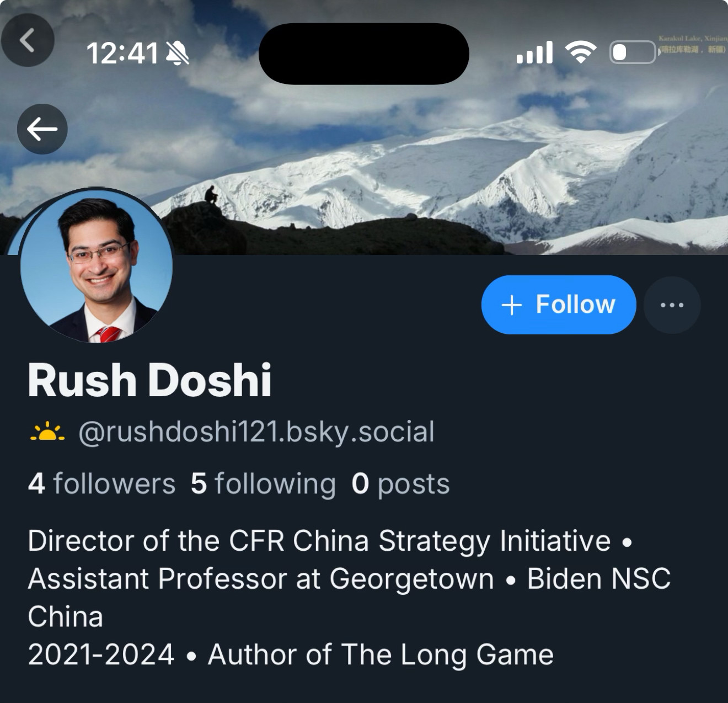
Task: Tap the cellular signal bars icon
Action: pos(534,53)
